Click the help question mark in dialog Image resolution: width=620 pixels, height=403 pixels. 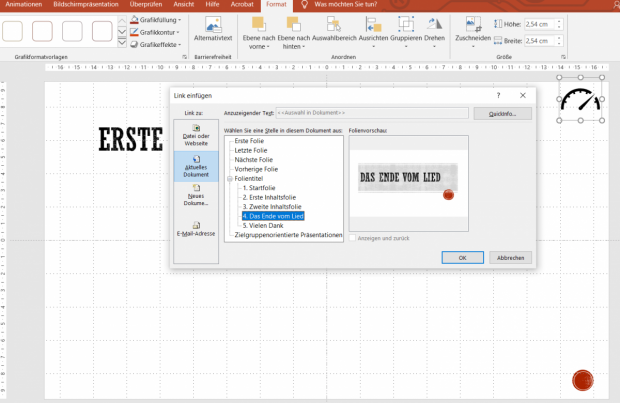tap(498, 95)
